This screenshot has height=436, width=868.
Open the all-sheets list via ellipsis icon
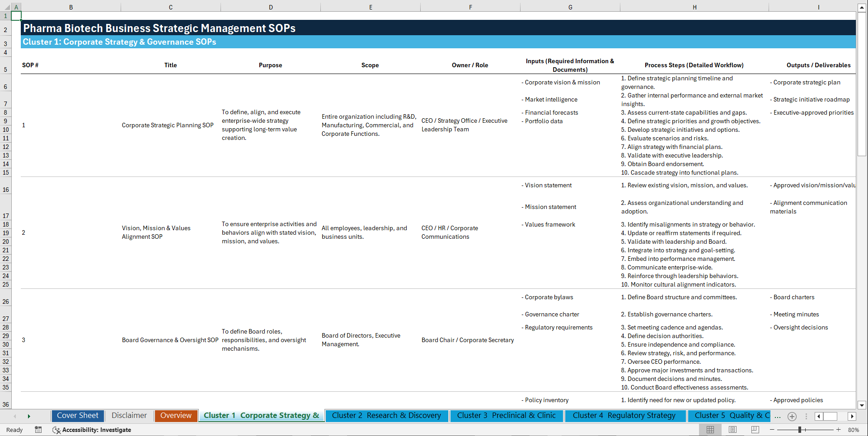tap(778, 416)
